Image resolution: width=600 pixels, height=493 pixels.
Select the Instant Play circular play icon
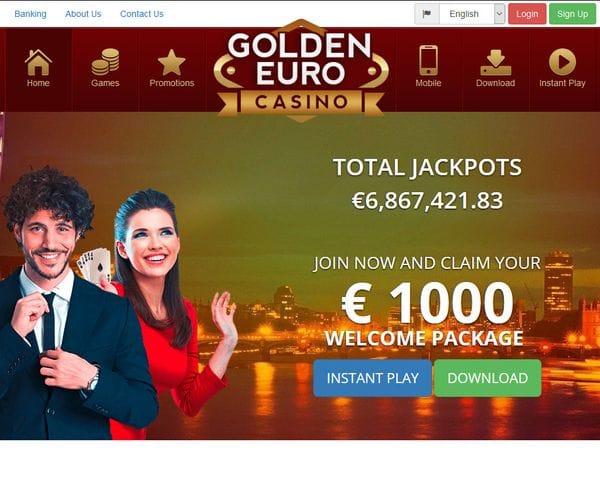pyautogui.click(x=562, y=62)
